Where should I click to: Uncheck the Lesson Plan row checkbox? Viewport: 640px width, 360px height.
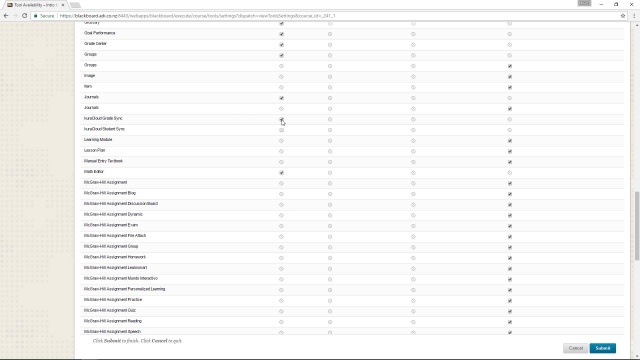click(x=509, y=151)
